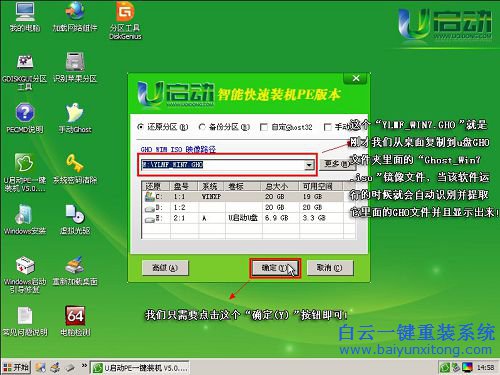The image size is (500, 375).
Task: Click the YLMF_WIN7.GHO path field
Action: (223, 165)
